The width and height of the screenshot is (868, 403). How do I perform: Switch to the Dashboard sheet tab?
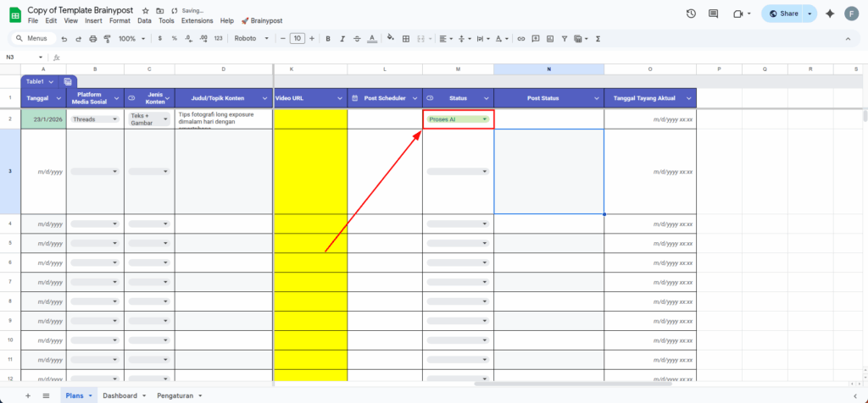click(x=120, y=395)
